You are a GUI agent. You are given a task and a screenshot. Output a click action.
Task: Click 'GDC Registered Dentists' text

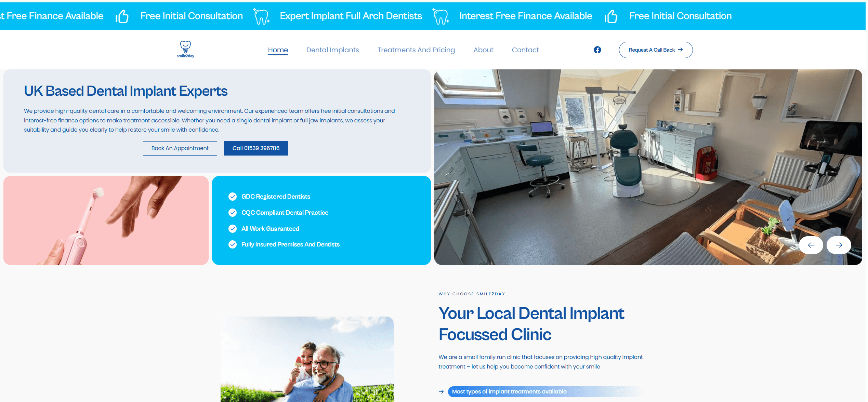[276, 197]
